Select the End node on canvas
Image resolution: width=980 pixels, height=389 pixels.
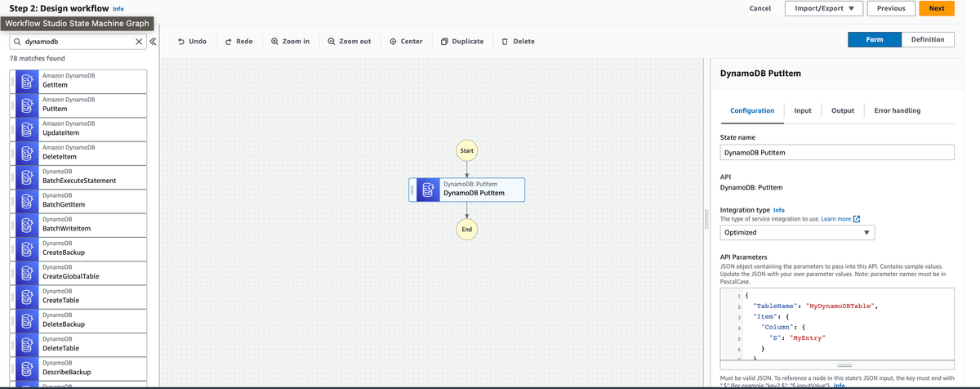click(x=466, y=230)
